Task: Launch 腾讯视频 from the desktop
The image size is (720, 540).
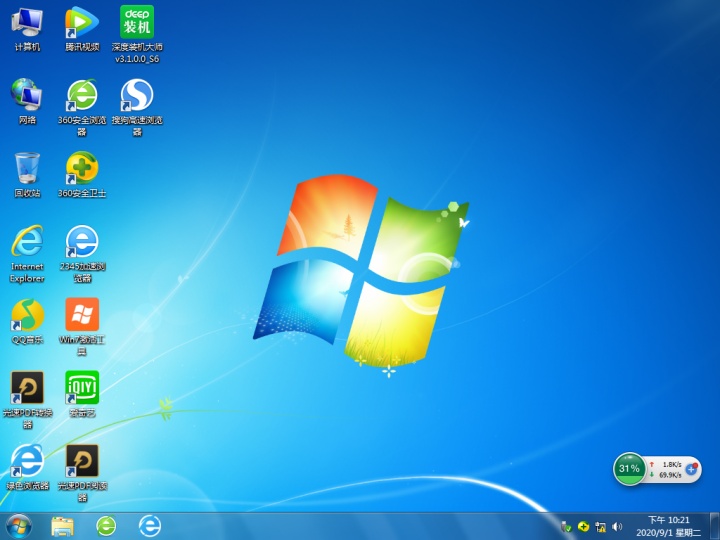Action: point(82,28)
